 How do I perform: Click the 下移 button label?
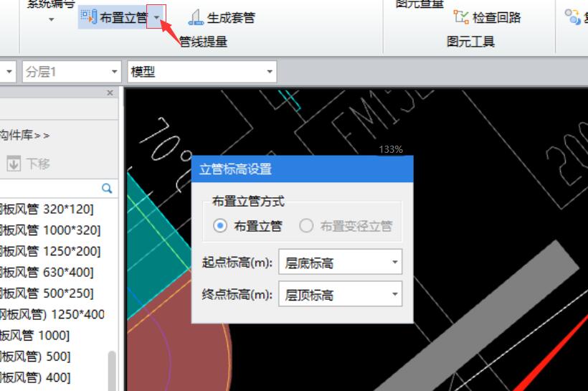[x=38, y=164]
